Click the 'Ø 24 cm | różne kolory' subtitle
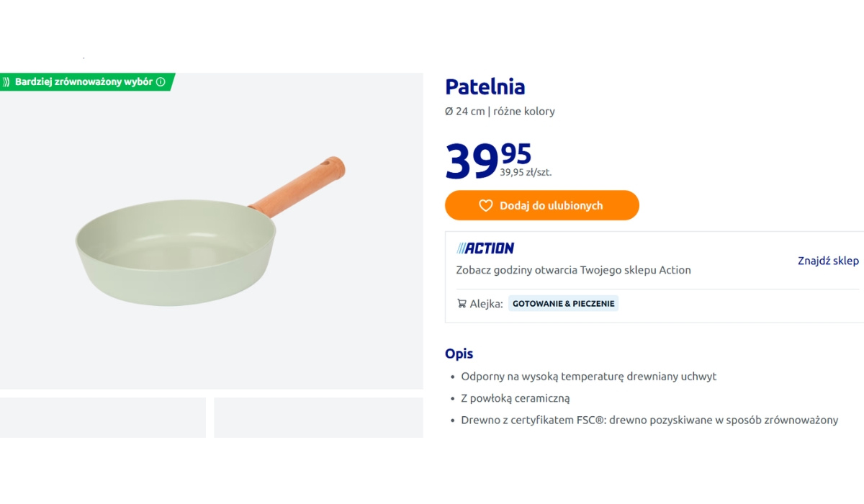The width and height of the screenshot is (864, 504). [500, 112]
